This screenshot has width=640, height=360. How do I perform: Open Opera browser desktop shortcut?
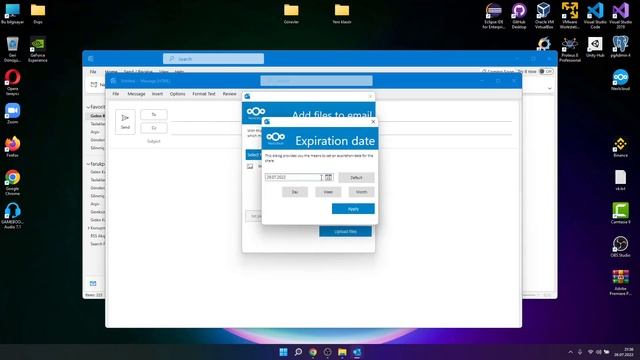point(13,82)
